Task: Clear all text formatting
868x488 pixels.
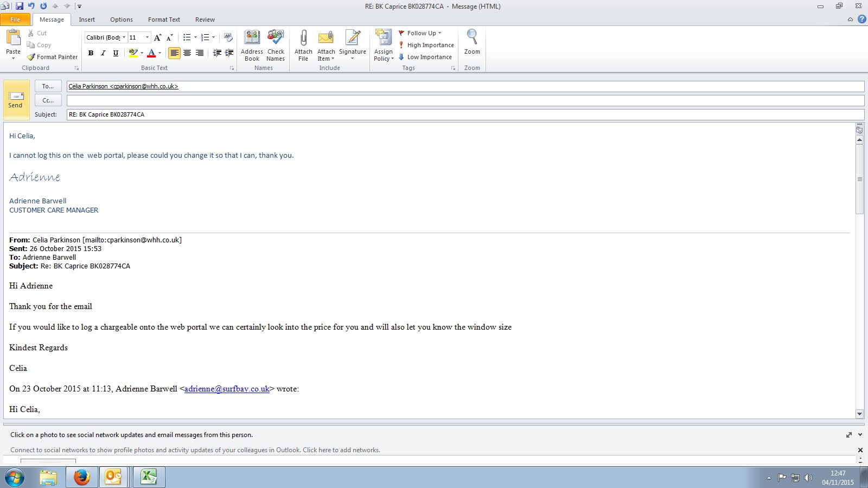Action: click(x=228, y=37)
